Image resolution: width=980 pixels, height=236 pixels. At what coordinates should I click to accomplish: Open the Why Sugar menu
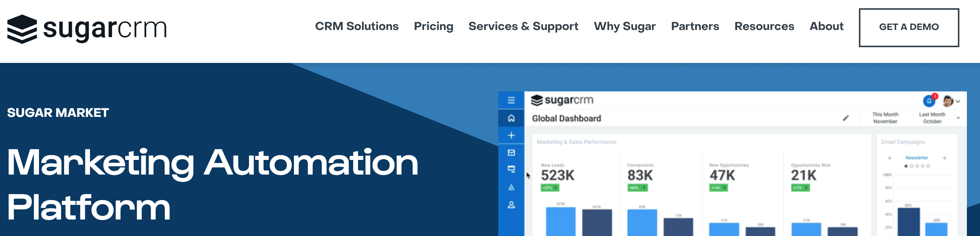point(625,26)
